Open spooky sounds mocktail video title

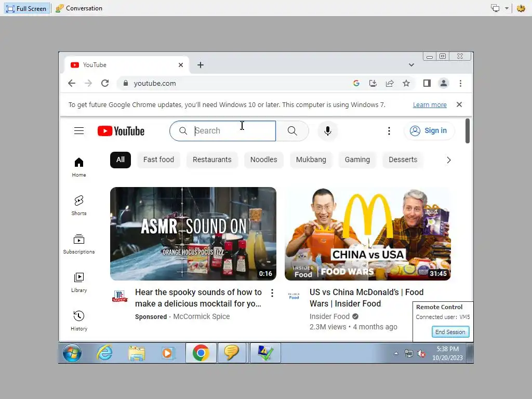pyautogui.click(x=198, y=298)
